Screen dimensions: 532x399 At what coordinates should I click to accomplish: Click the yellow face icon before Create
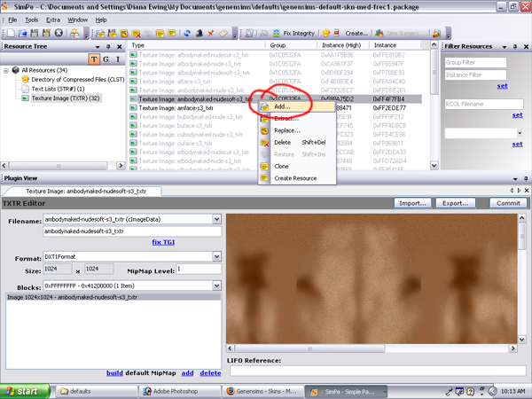coord(325,34)
